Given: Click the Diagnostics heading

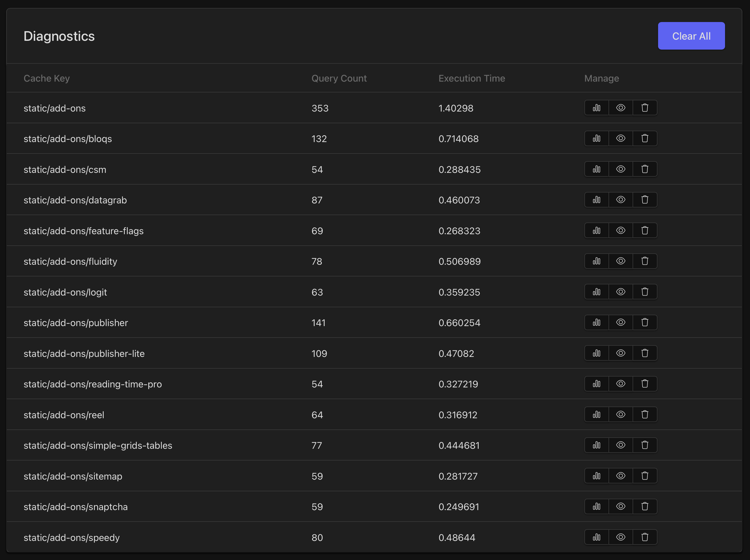Looking at the screenshot, I should [59, 36].
